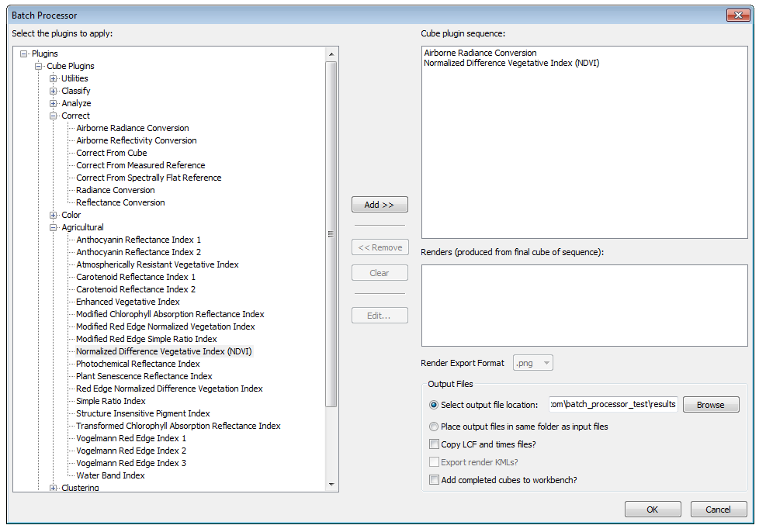Collapse the Correct plugin group
Viewport: 759px width, 532px height.
click(x=54, y=116)
